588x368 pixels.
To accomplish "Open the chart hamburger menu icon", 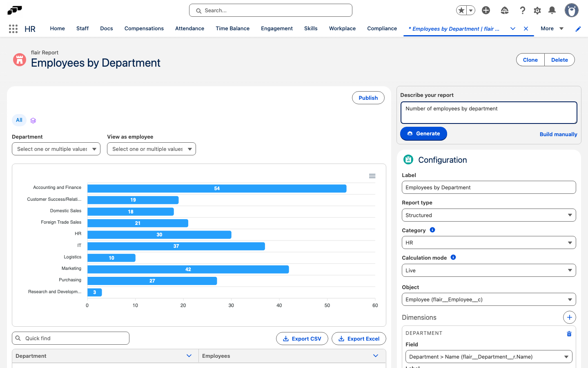I will (372, 176).
